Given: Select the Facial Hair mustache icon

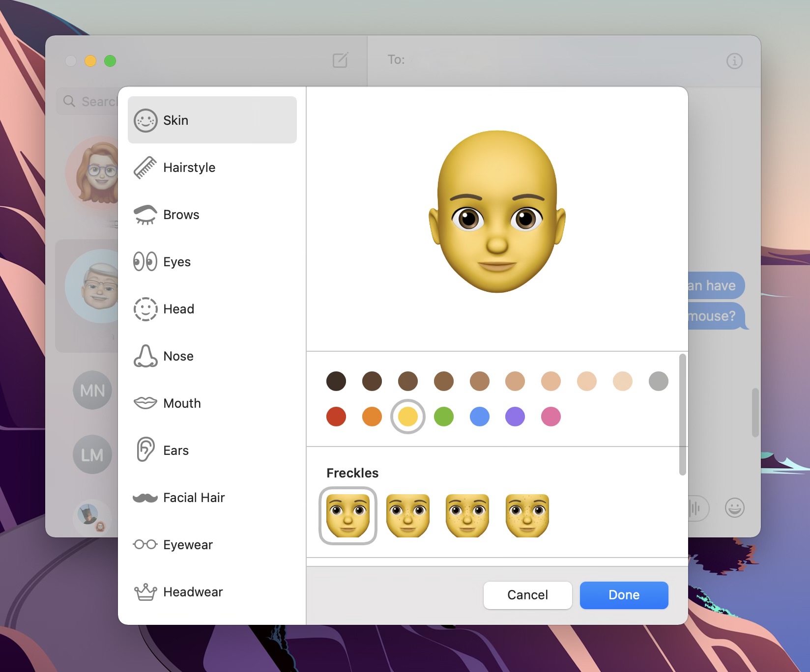Looking at the screenshot, I should [x=145, y=497].
